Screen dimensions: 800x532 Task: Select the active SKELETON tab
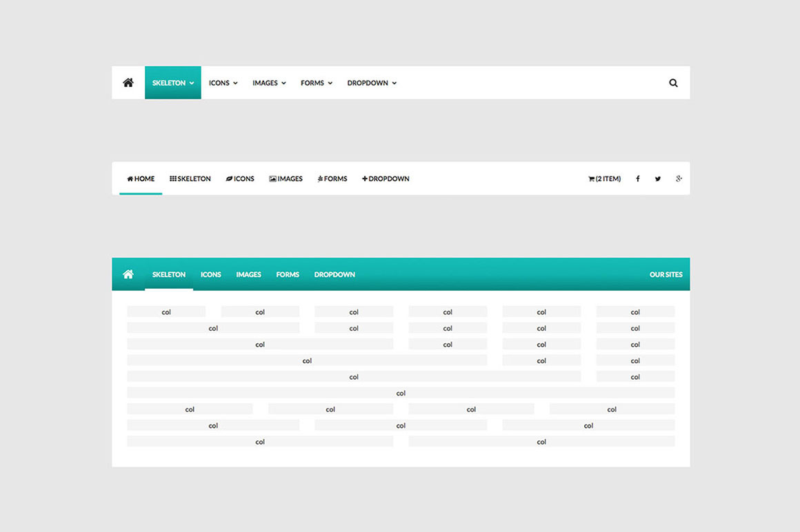tap(172, 83)
